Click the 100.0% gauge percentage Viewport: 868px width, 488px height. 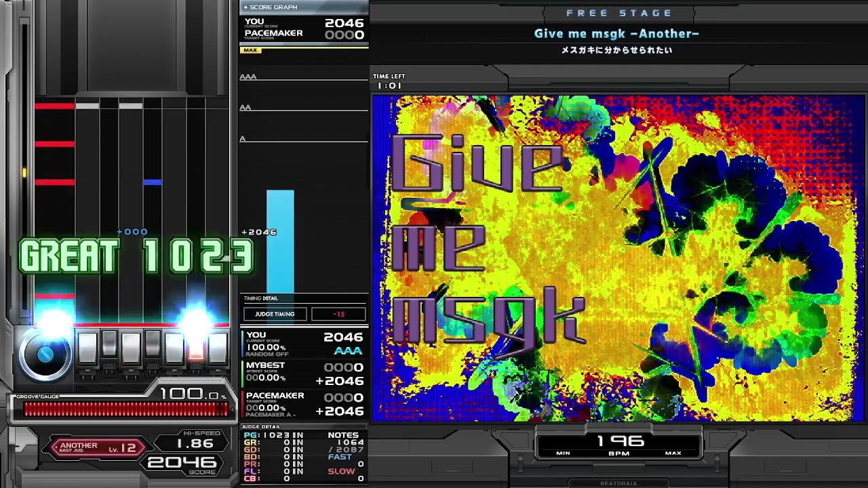[x=193, y=394]
